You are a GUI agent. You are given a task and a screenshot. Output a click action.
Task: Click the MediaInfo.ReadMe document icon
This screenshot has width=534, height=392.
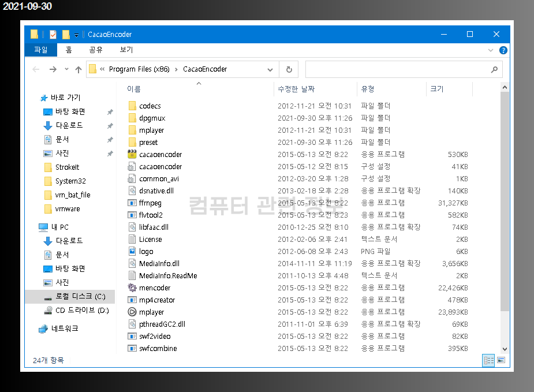[132, 275]
